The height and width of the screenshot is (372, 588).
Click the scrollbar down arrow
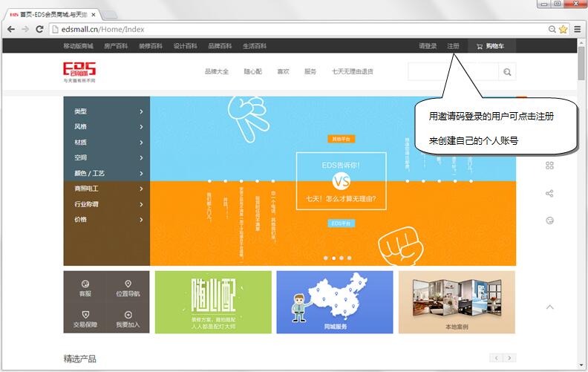pos(581,365)
